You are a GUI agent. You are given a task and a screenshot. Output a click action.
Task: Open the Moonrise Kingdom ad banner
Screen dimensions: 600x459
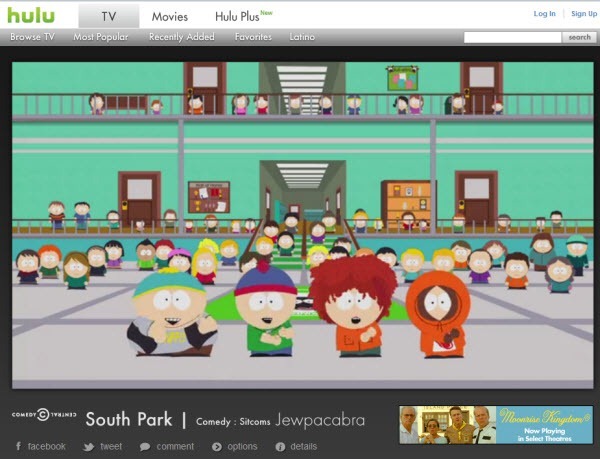pyautogui.click(x=496, y=425)
